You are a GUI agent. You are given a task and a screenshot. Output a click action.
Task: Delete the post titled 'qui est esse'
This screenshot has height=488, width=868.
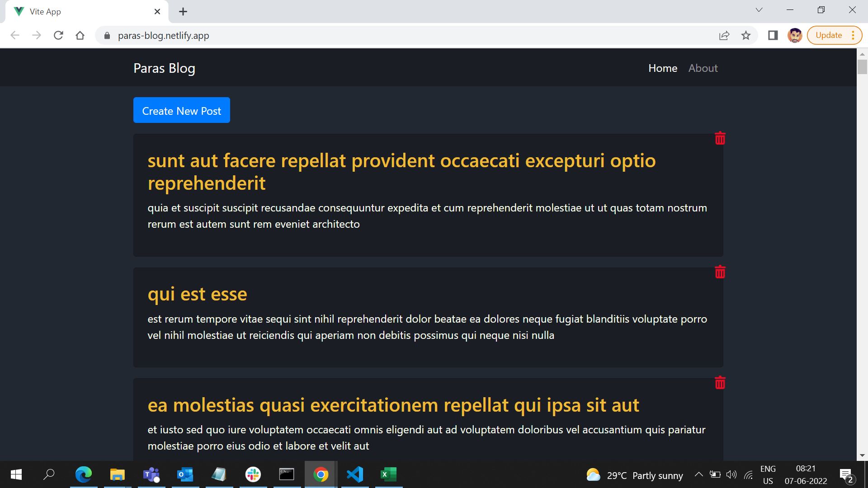point(720,272)
